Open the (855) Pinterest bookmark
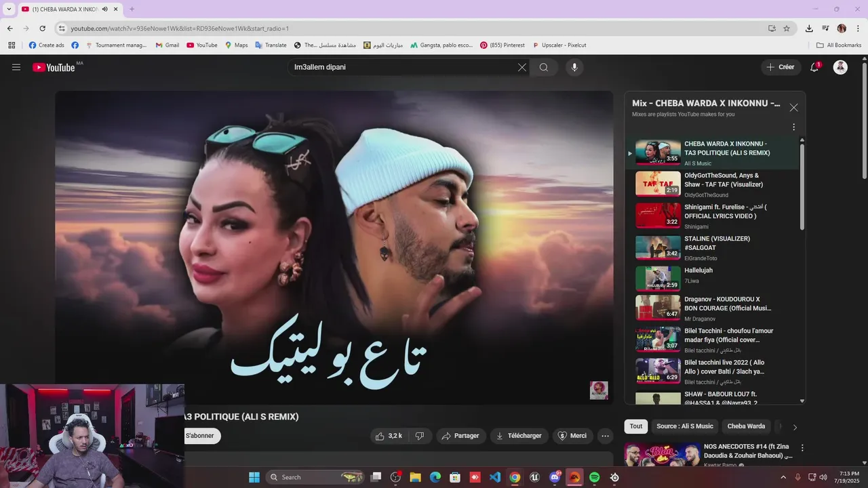The width and height of the screenshot is (868, 488). (502, 45)
